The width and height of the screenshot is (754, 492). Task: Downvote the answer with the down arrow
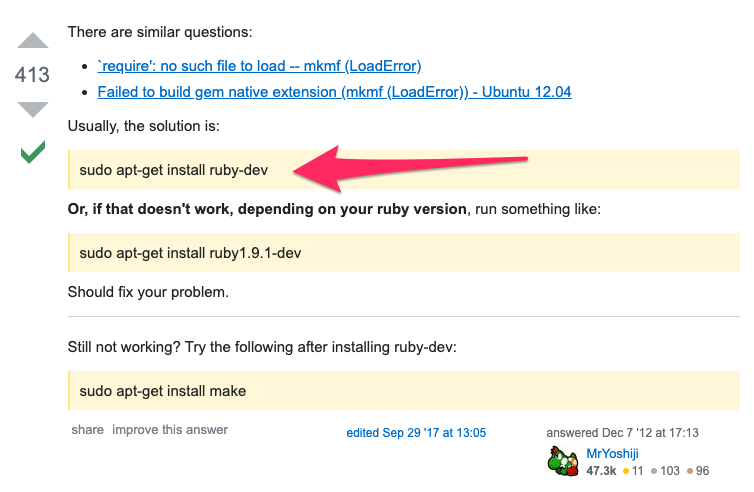click(33, 109)
